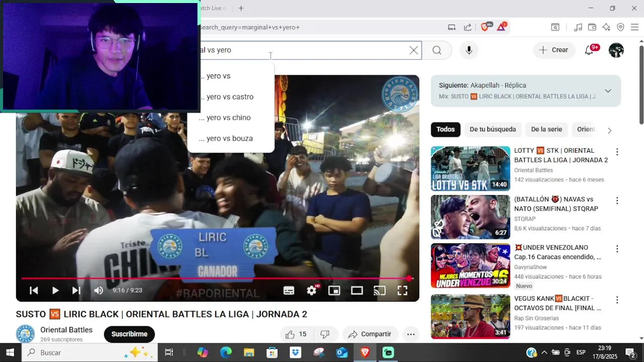Select the De la serie chip
644x362 pixels.
546,129
